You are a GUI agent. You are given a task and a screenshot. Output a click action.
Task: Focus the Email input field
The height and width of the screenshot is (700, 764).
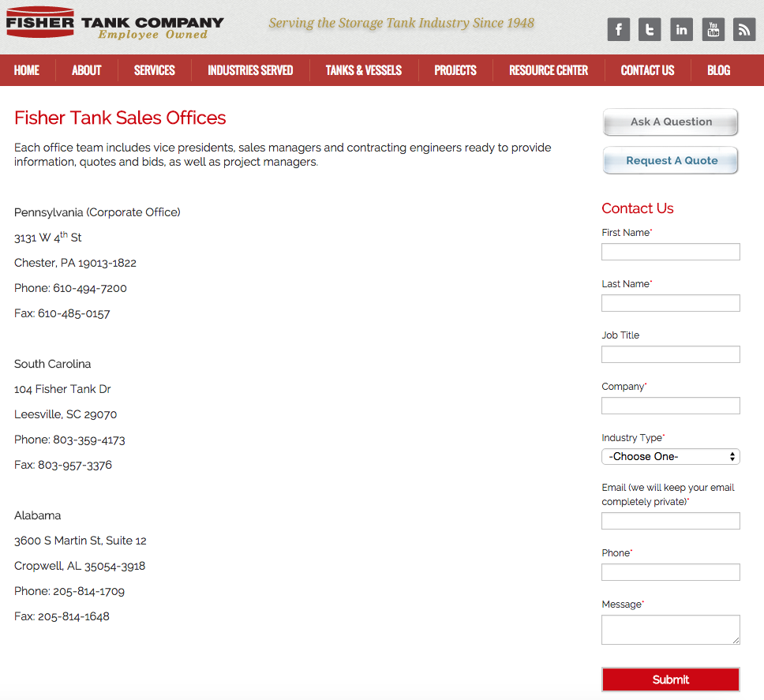(x=670, y=521)
